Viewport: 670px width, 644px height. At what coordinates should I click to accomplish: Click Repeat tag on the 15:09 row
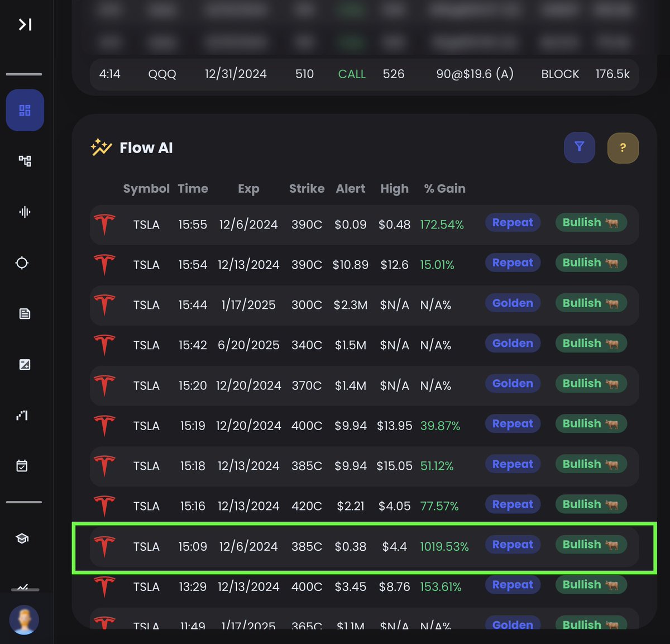[x=513, y=545]
